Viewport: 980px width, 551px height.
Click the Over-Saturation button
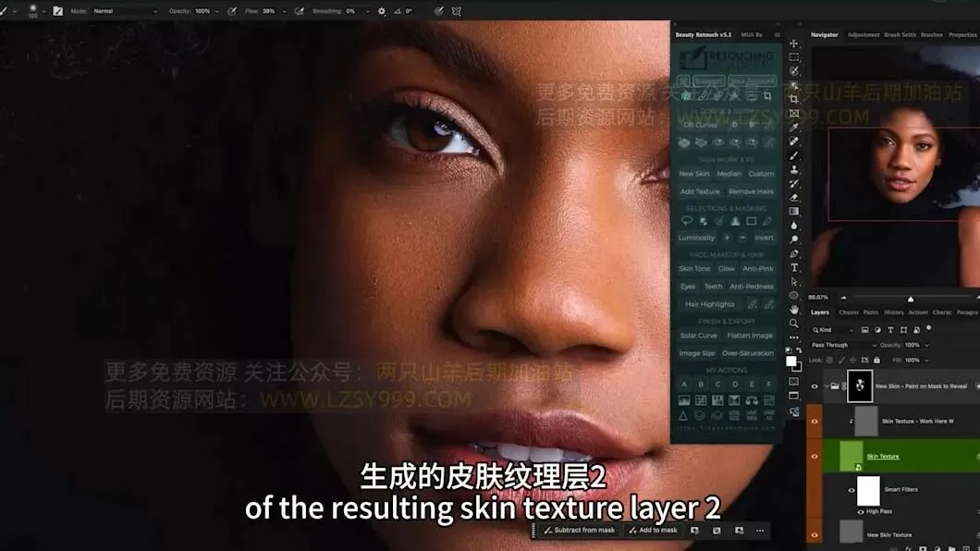[x=748, y=353]
